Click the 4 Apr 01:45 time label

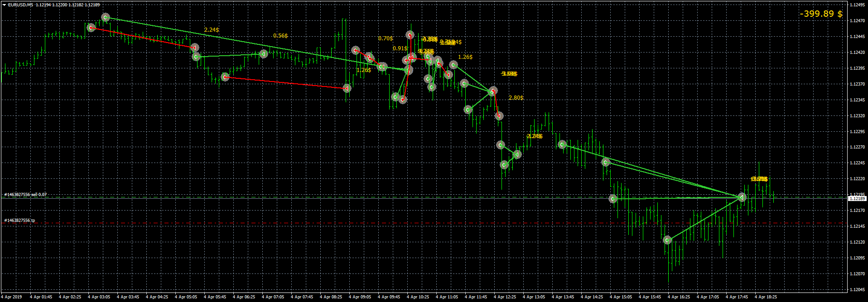(x=41, y=297)
